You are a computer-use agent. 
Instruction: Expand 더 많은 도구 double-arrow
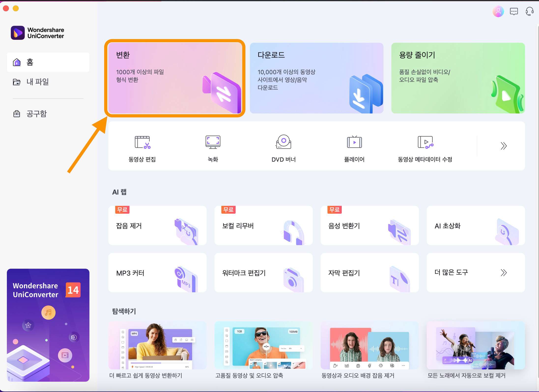pos(504,273)
